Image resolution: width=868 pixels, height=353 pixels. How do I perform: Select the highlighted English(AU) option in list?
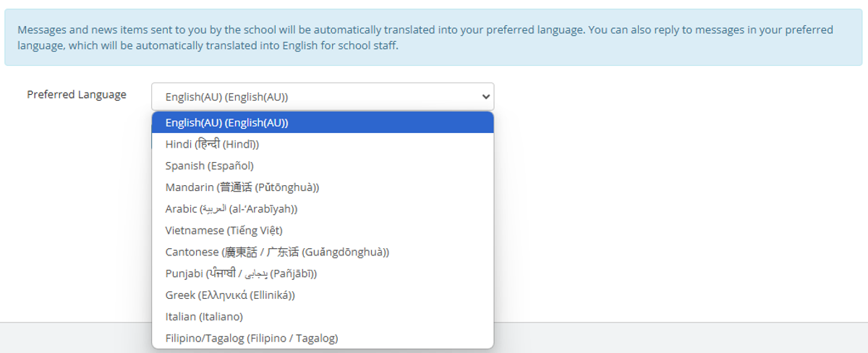(323, 123)
